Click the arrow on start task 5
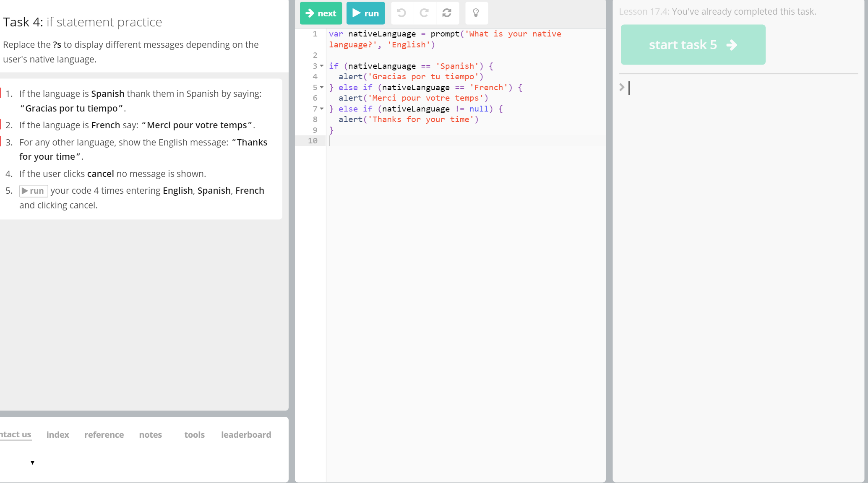The height and width of the screenshot is (483, 868). pyautogui.click(x=732, y=45)
